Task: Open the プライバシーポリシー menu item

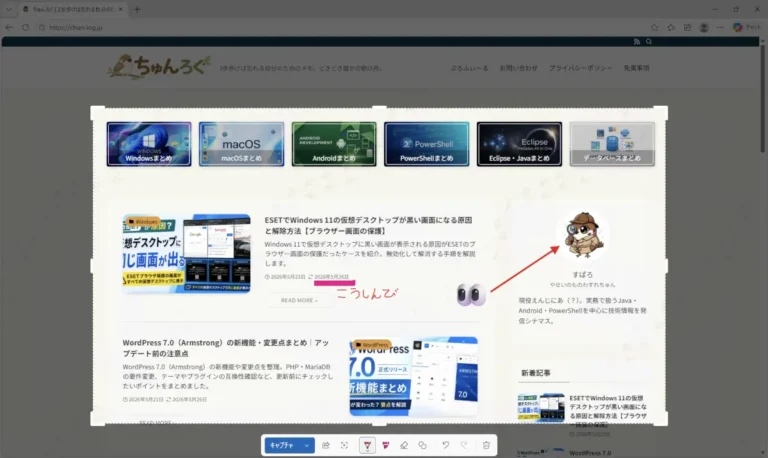Action: pyautogui.click(x=580, y=68)
